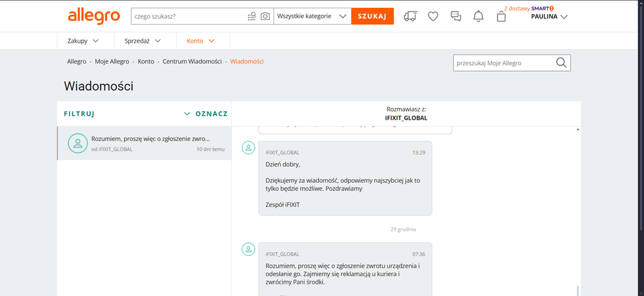644x296 pixels.
Task: Open notifications bell icon
Action: pyautogui.click(x=478, y=16)
